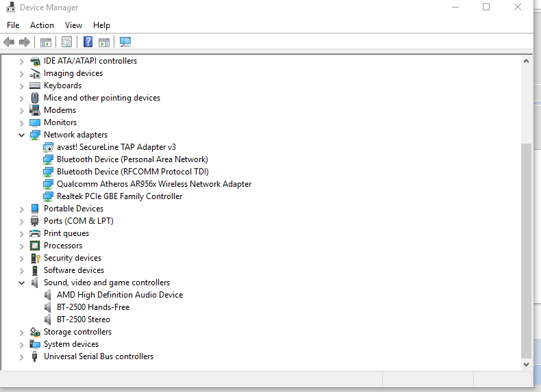The image size is (541, 392).
Task: Expand the Keyboards node
Action: 21,86
